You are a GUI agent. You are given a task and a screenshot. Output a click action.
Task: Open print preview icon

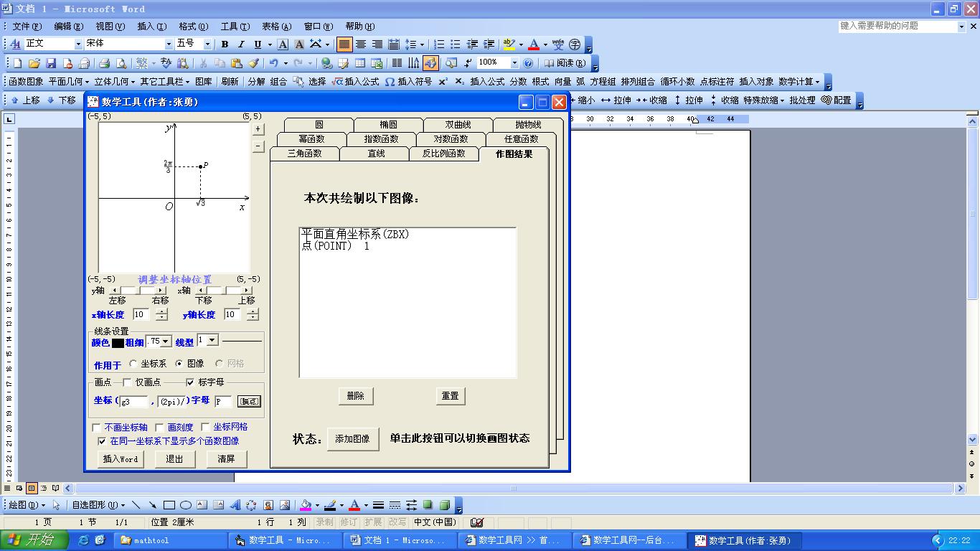[x=121, y=63]
